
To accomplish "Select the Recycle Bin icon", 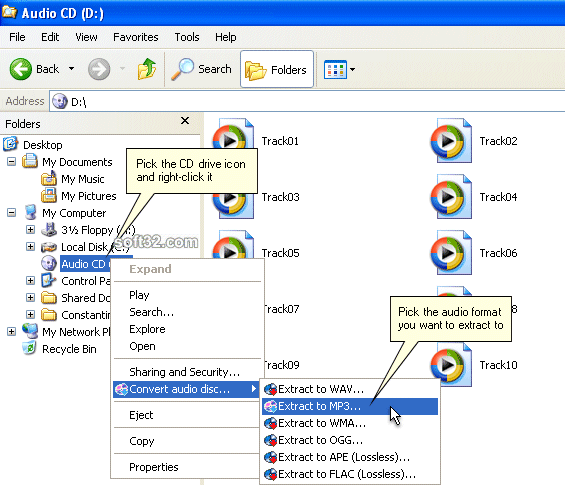I will tap(29, 348).
